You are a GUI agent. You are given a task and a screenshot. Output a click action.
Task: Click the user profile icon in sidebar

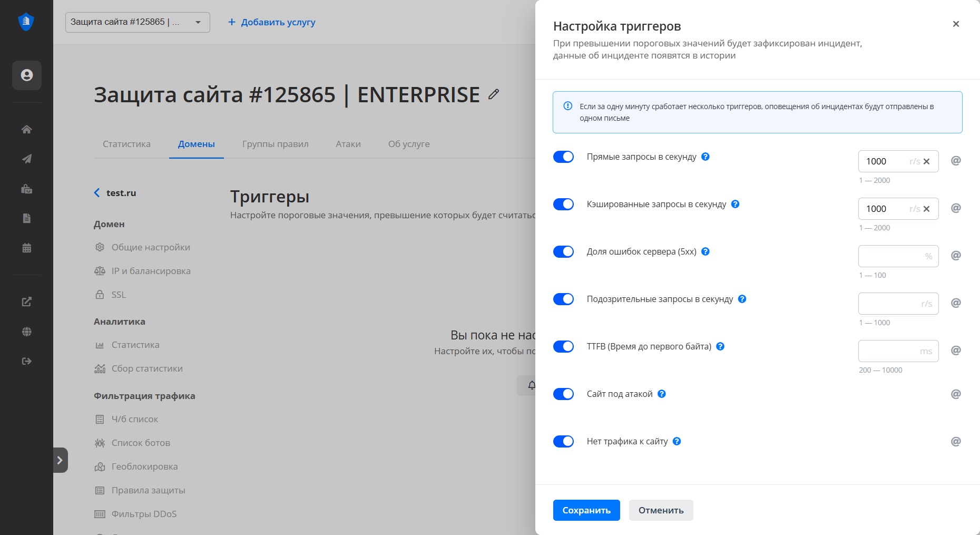[27, 75]
